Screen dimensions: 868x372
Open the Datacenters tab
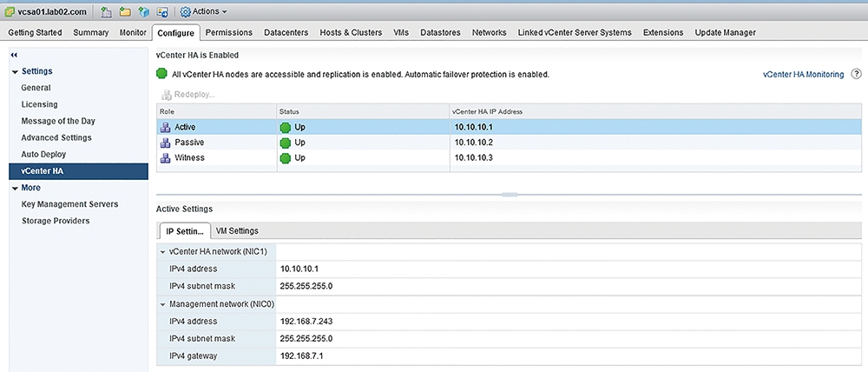[286, 33]
